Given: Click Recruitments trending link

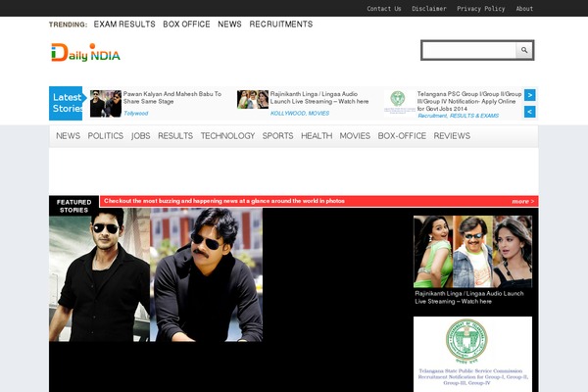Looking at the screenshot, I should (x=281, y=24).
